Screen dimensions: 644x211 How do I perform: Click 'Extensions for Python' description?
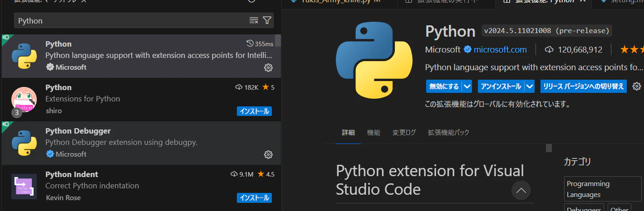(x=83, y=99)
